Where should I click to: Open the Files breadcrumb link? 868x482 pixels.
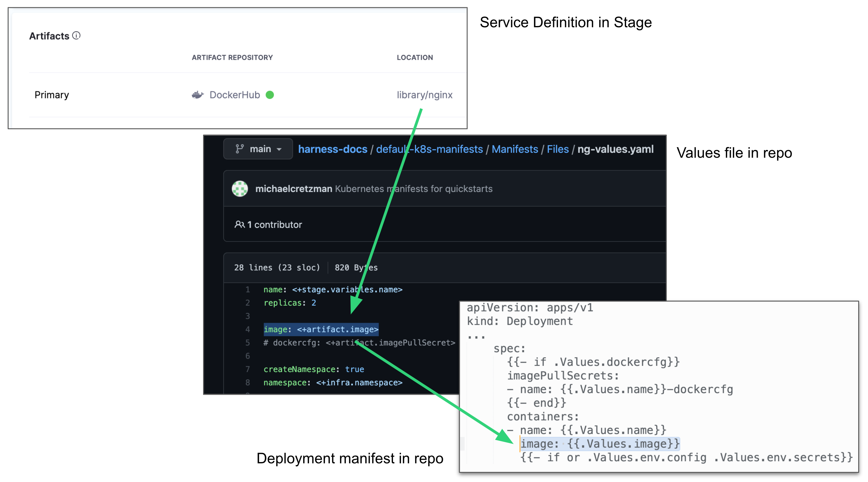[x=558, y=149]
